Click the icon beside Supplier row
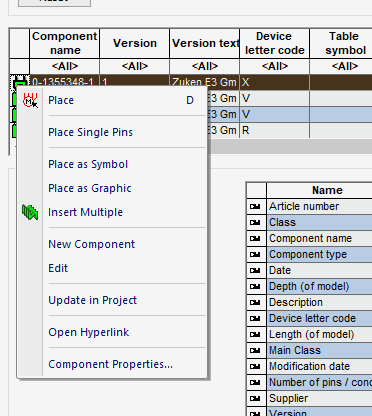Viewport: 372px width, 416px height. coord(255,399)
